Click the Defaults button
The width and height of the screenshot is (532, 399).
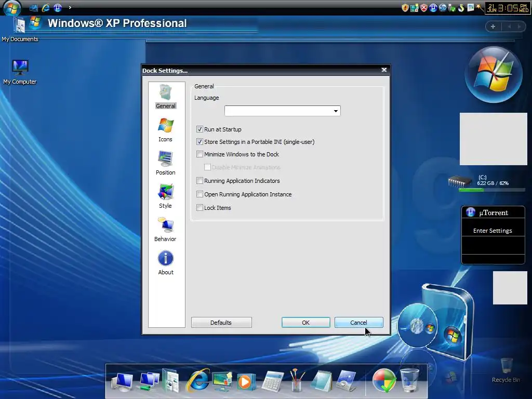click(221, 323)
